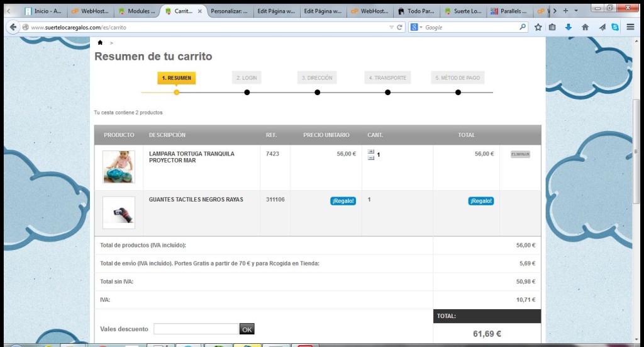Open the downloads arrow icon
This screenshot has height=347, width=644.
[x=569, y=27]
